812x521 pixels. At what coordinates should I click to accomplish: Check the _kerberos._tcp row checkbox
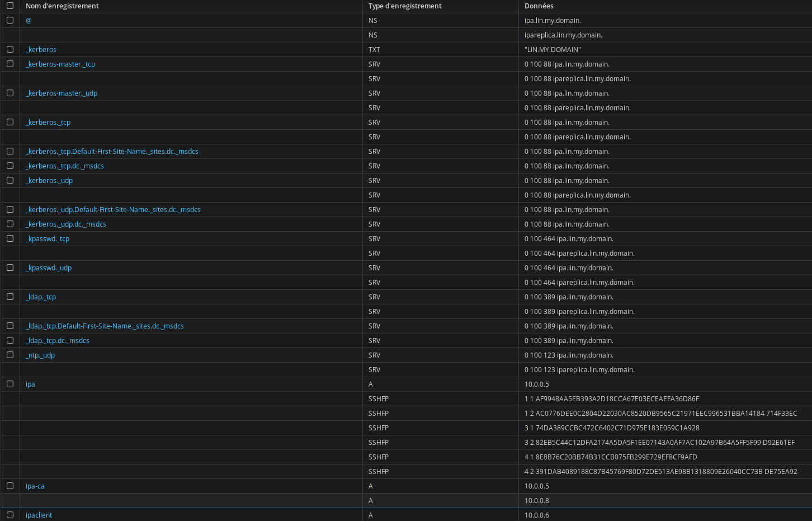coord(10,122)
